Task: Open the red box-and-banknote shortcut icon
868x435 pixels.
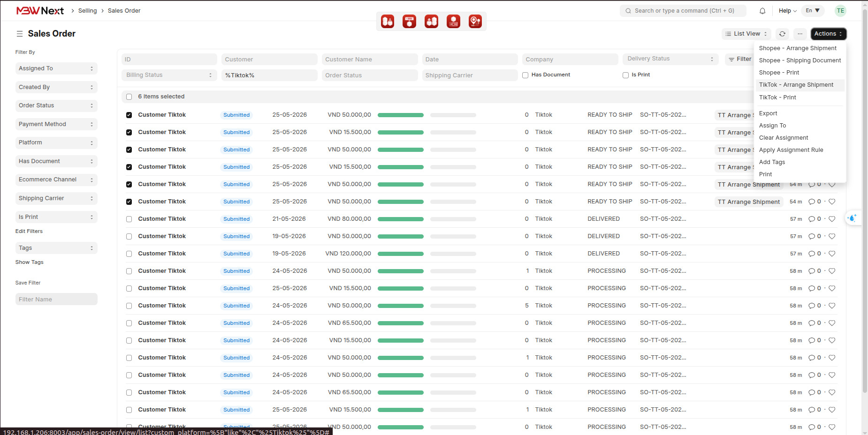Action: pyautogui.click(x=453, y=22)
